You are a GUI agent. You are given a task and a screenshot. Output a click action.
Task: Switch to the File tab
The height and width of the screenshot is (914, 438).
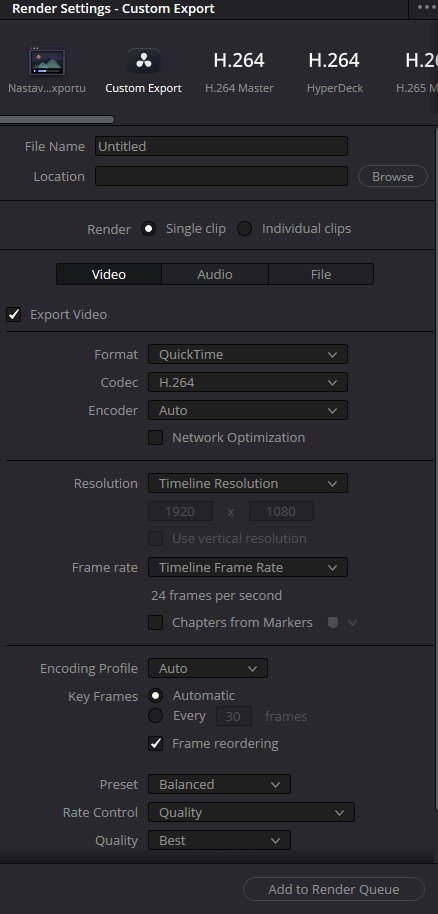[321, 275]
